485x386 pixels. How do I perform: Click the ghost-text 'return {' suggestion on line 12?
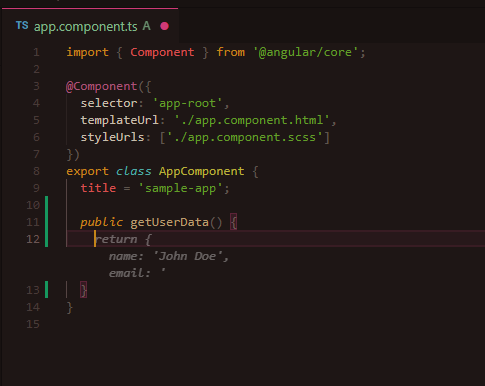click(123, 239)
